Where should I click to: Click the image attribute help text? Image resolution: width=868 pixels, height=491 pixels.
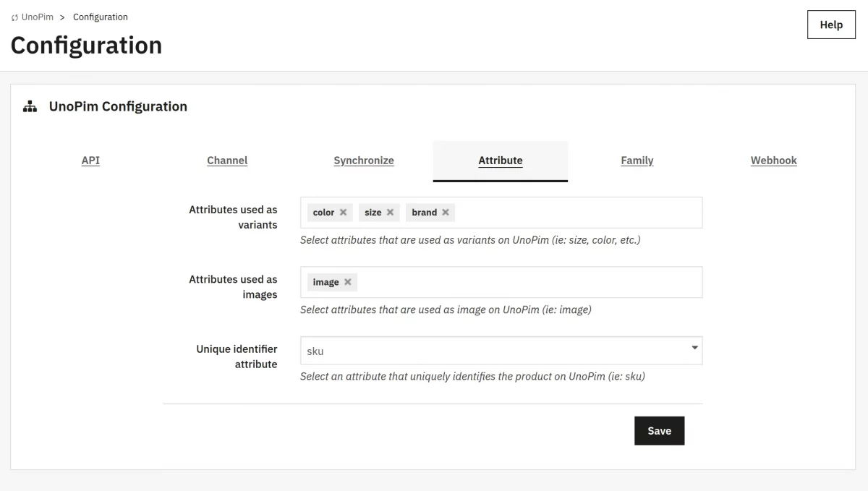pyautogui.click(x=446, y=309)
